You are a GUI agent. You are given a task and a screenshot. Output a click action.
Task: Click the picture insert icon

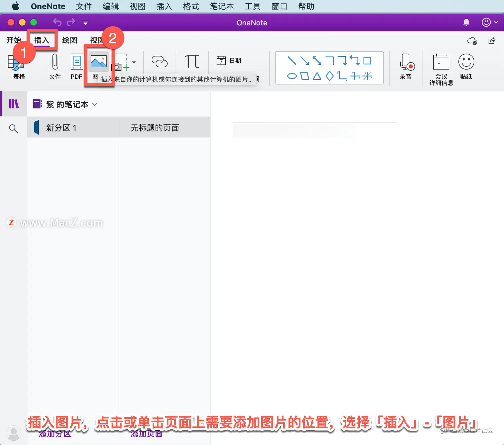point(99,62)
